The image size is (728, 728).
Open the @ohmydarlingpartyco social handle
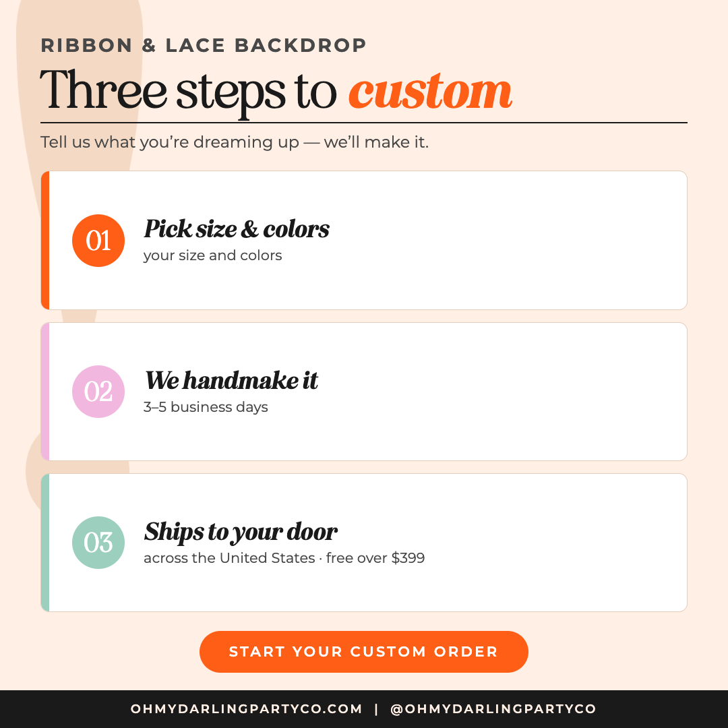(493, 709)
